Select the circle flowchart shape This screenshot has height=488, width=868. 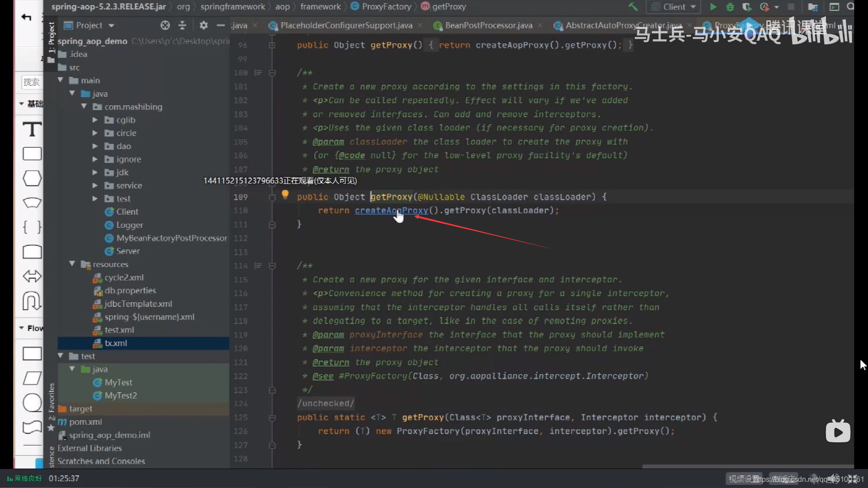point(32,402)
